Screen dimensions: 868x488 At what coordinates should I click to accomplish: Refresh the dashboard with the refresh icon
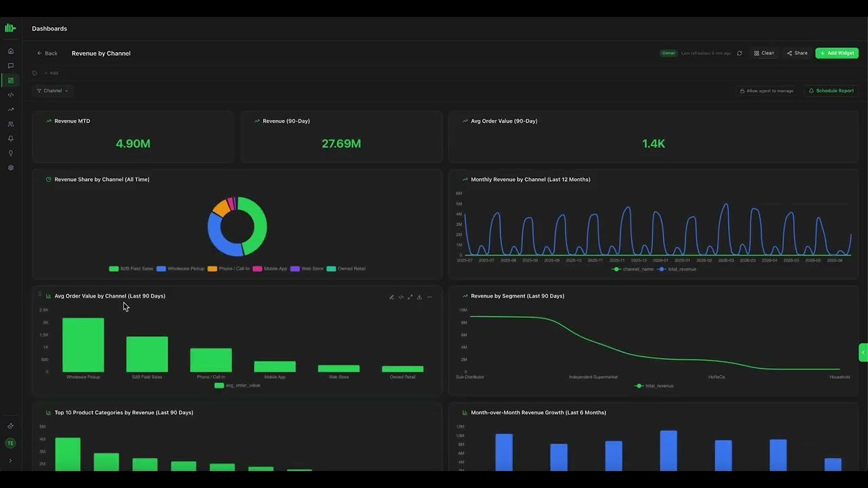(740, 53)
